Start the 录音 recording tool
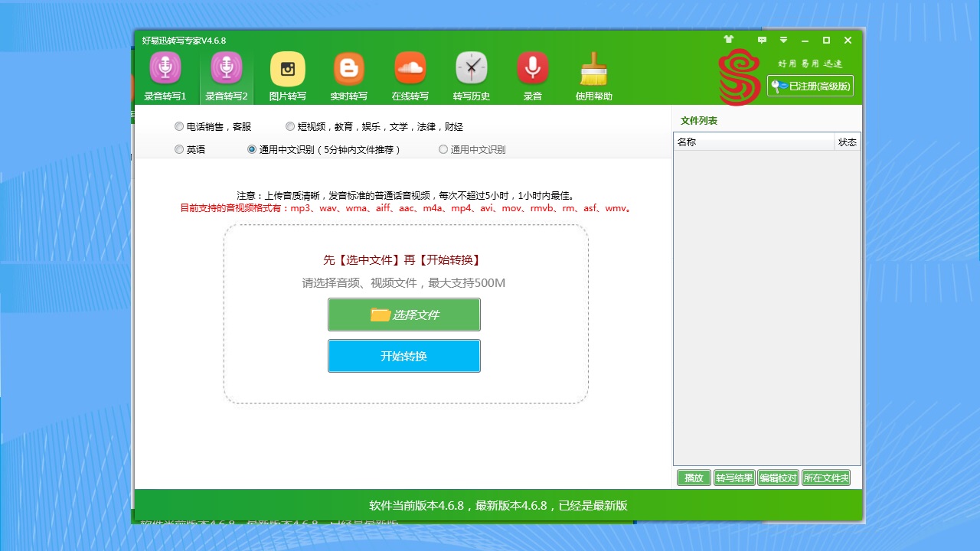980x551 pixels. 532,74
